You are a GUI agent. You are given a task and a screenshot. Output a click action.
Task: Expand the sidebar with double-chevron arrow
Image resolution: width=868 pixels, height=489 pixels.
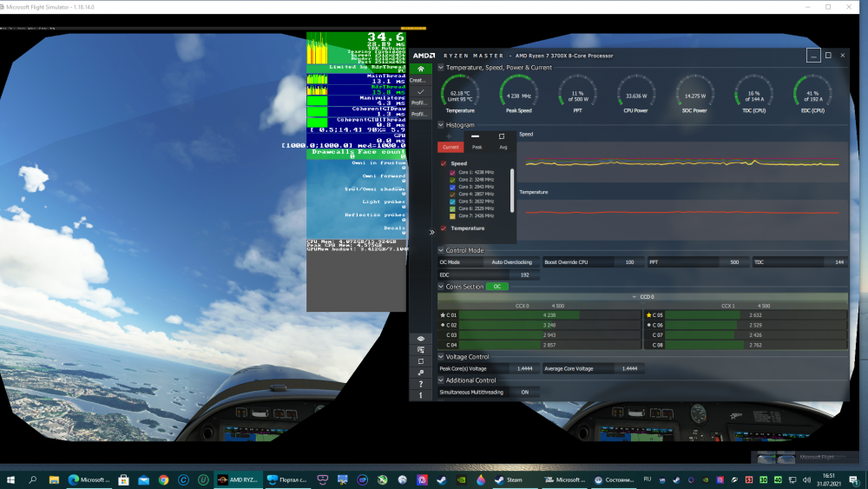(431, 233)
